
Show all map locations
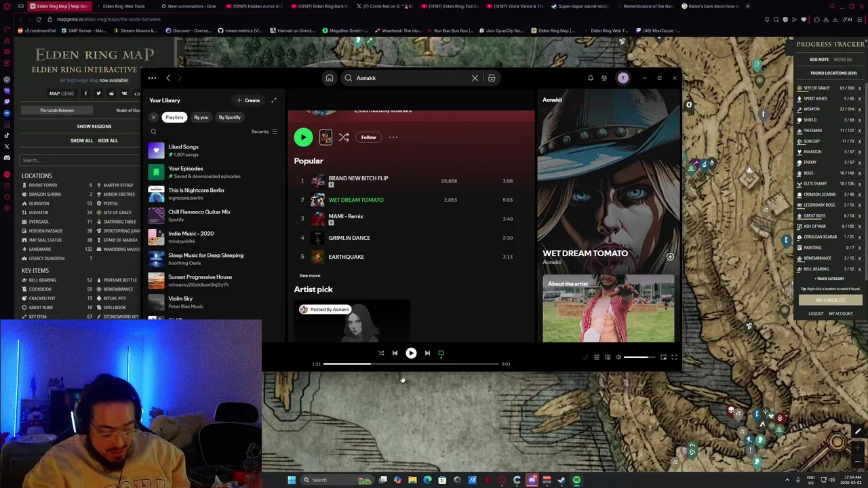[x=81, y=140]
